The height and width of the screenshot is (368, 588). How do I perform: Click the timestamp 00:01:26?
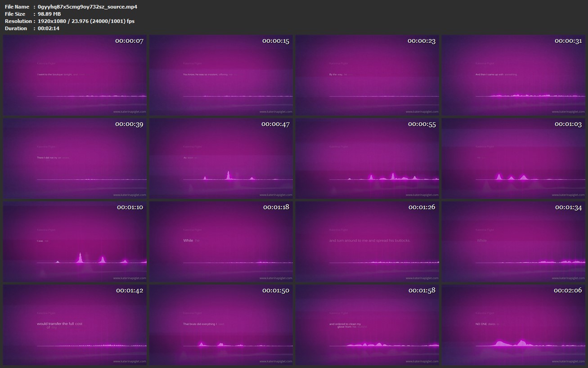[x=422, y=207]
